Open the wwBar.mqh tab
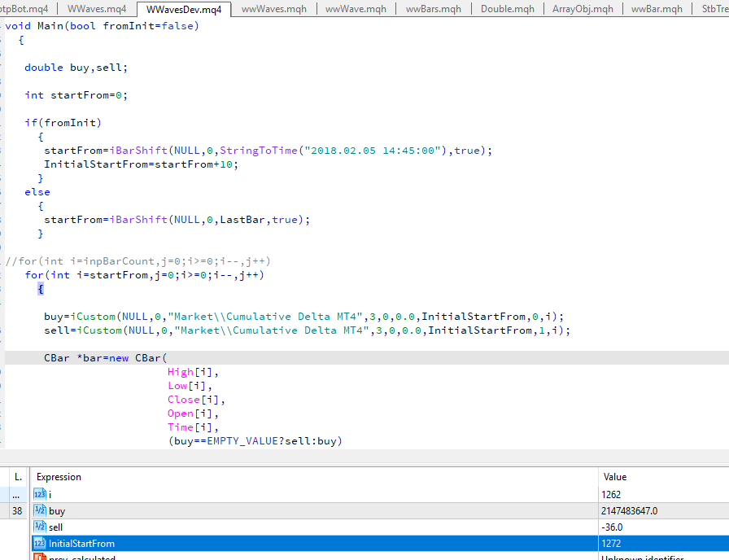This screenshot has width=729, height=560. [x=657, y=9]
